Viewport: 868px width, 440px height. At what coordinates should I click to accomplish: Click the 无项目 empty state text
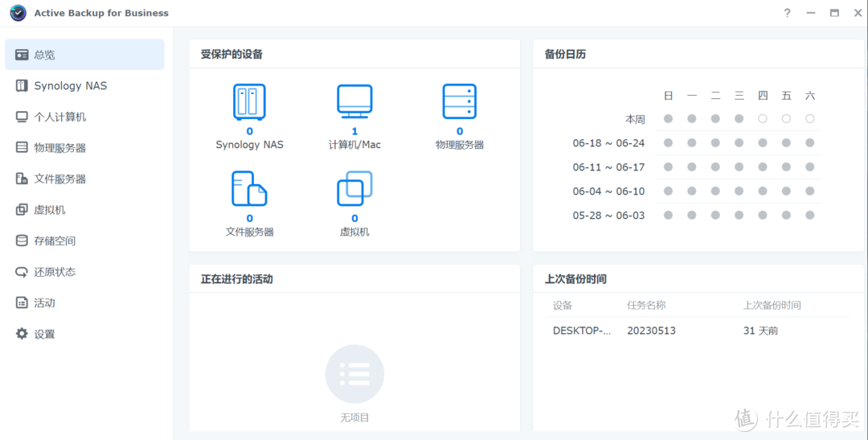tap(355, 417)
